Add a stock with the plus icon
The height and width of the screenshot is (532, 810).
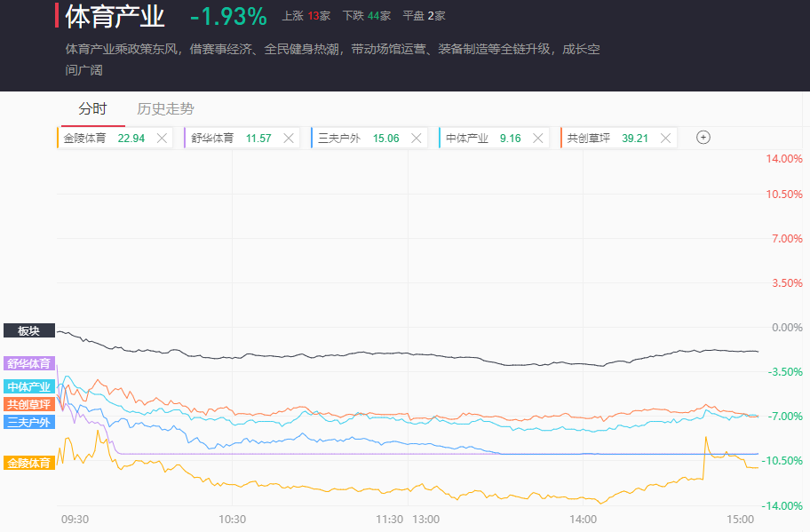(x=703, y=138)
